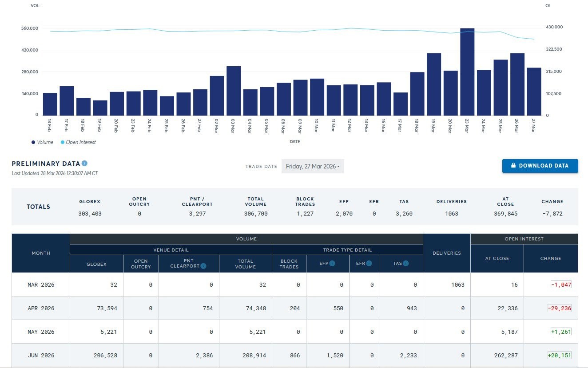Toggle the Open Interest legend marker
Image resolution: width=588 pixels, height=368 pixels.
tap(62, 142)
